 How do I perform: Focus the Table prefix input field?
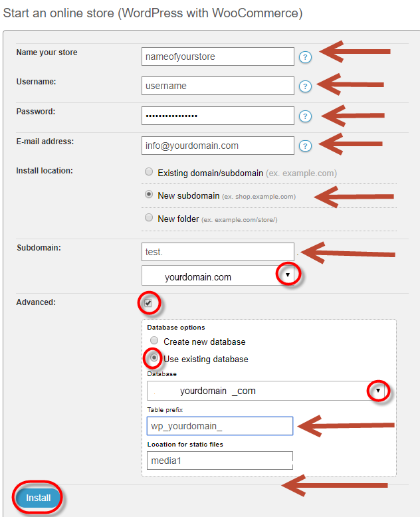tap(220, 426)
